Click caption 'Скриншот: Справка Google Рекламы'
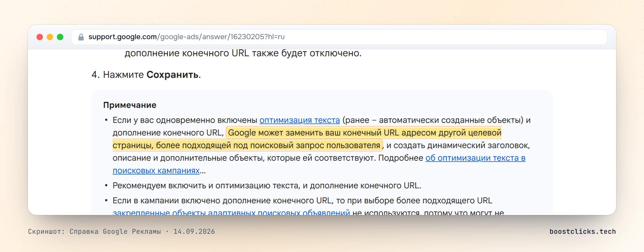Viewport: 644px width, 252px height. coord(94,231)
